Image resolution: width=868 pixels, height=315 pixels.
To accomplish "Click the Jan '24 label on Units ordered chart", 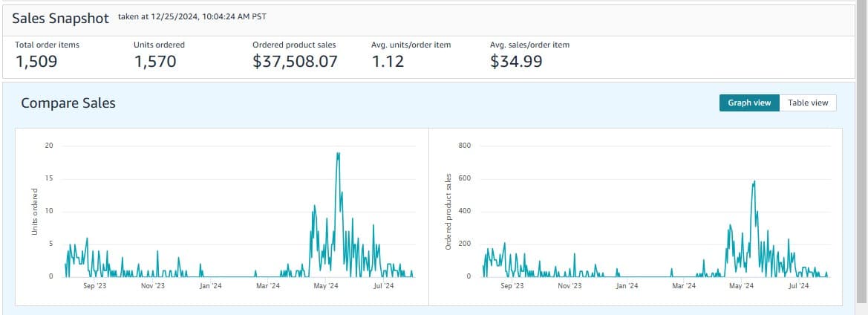I will tap(211, 285).
